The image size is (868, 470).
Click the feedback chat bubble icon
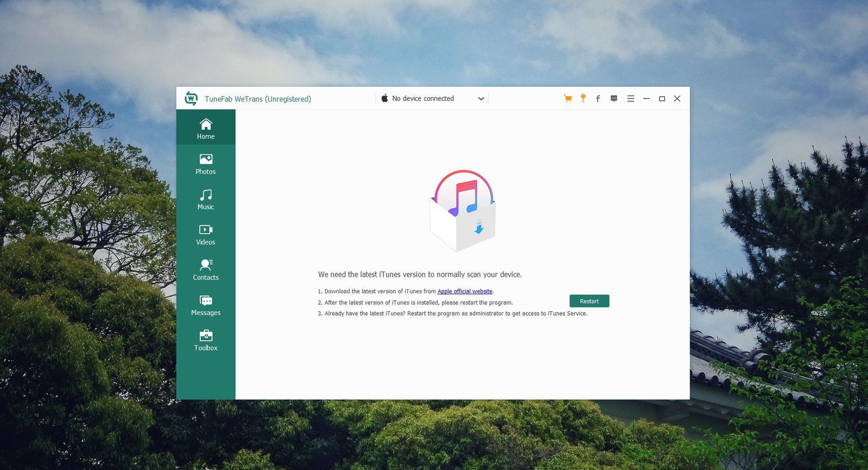(x=614, y=99)
